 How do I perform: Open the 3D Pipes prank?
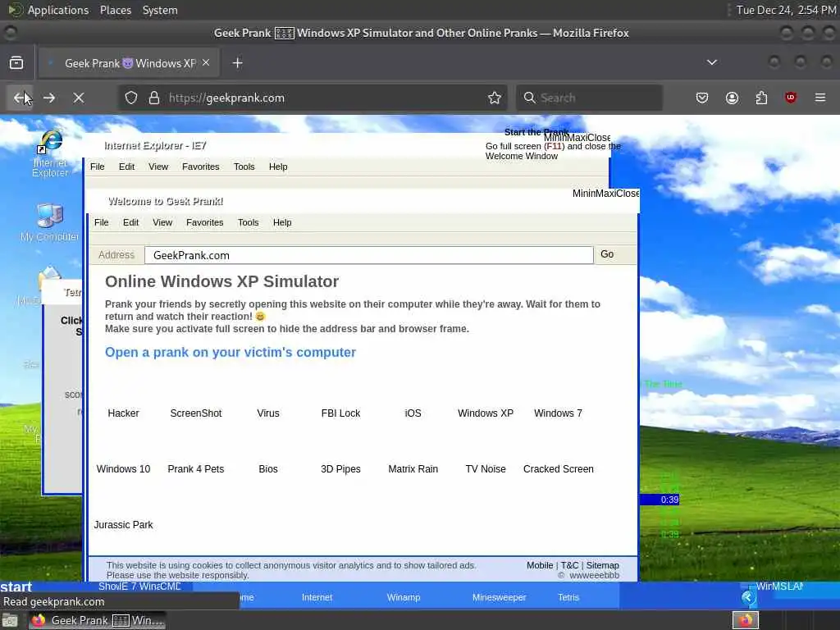tap(340, 468)
